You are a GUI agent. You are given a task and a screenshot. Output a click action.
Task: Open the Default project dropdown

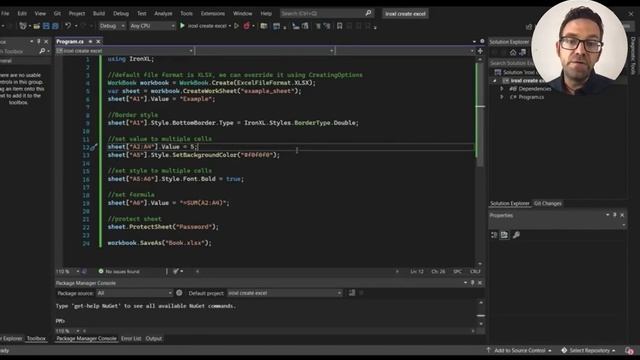(x=284, y=293)
